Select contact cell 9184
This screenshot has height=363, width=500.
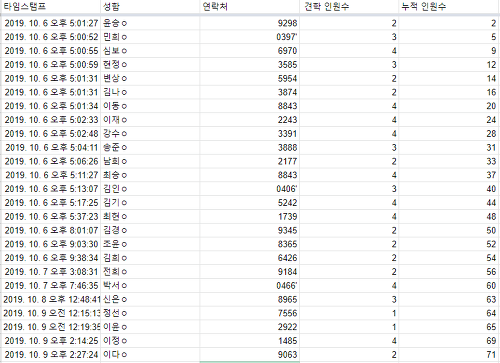250,272
